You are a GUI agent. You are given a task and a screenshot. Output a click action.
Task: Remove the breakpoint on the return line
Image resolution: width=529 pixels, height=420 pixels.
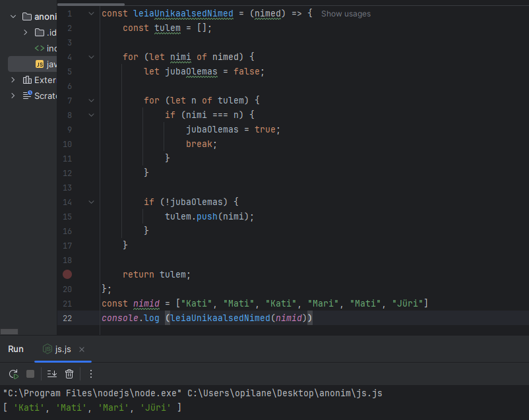(x=67, y=274)
